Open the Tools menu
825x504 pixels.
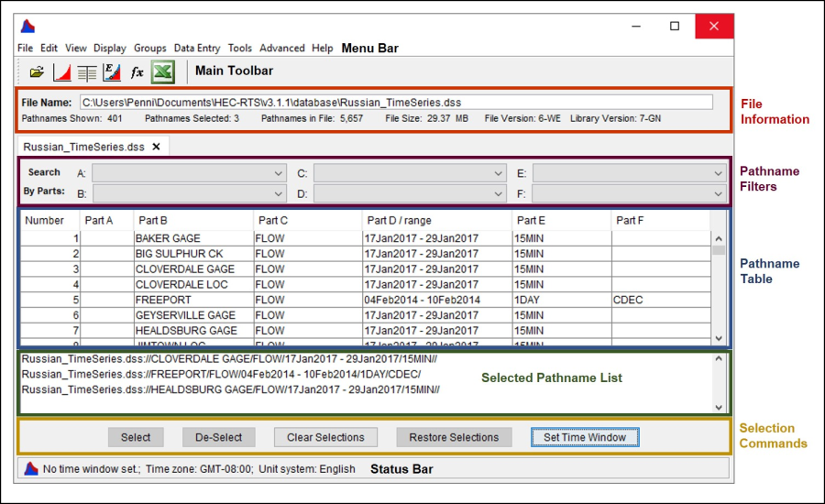pos(240,48)
